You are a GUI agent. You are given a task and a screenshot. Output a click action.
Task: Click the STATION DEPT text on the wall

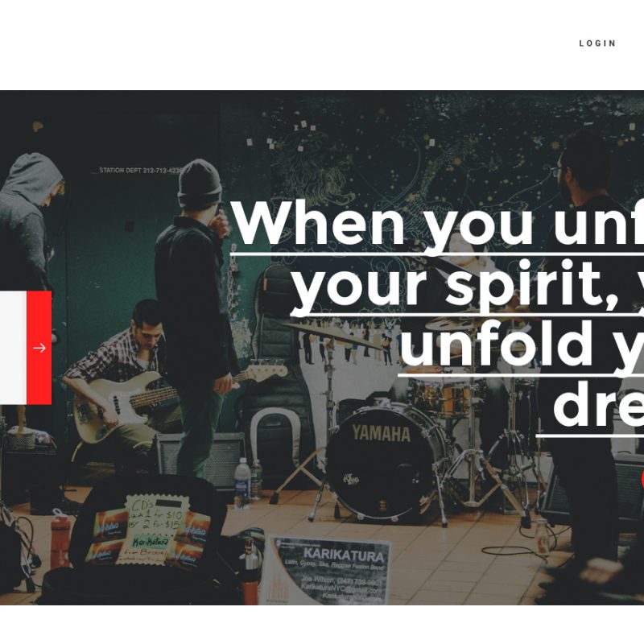138,170
